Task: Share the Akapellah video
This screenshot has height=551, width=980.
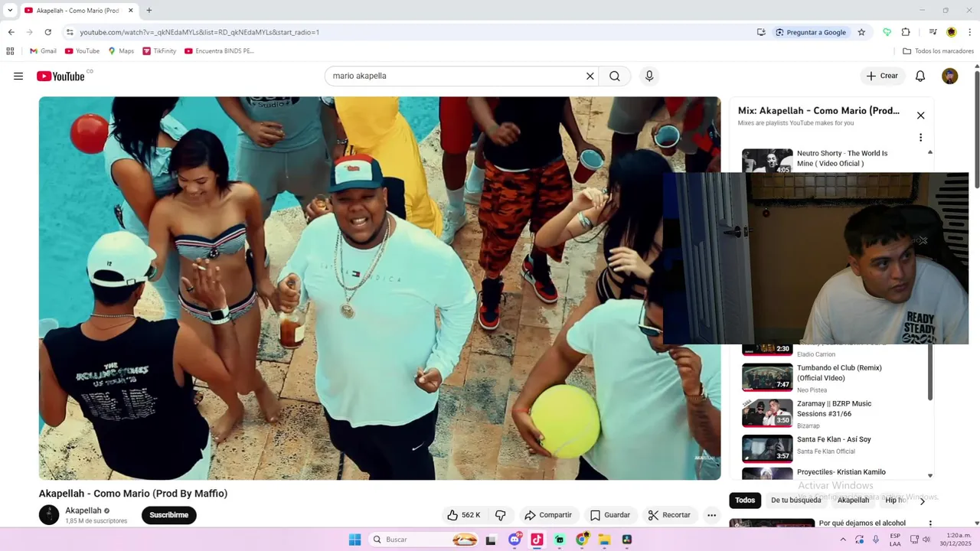Action: point(548,515)
